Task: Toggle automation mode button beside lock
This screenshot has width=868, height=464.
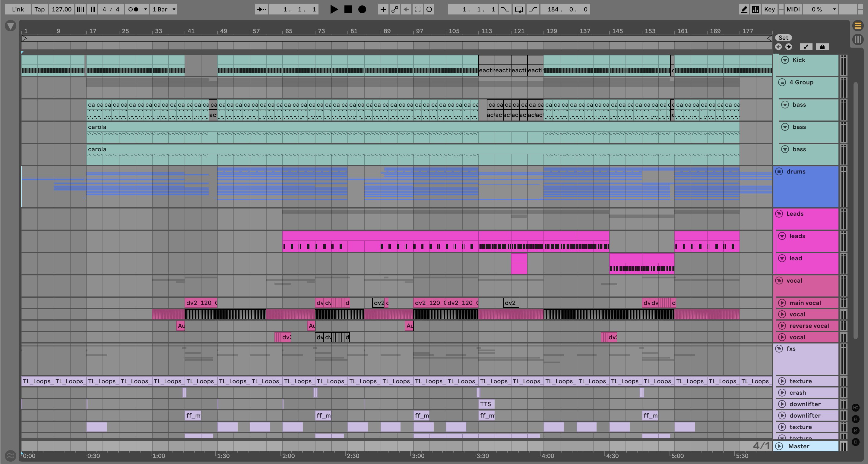Action: click(806, 47)
